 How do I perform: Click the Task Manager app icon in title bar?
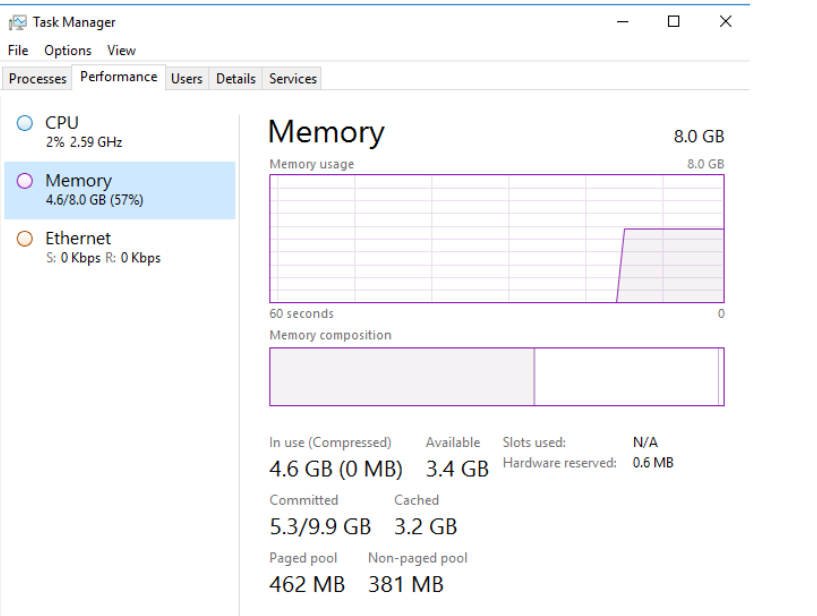(x=18, y=22)
